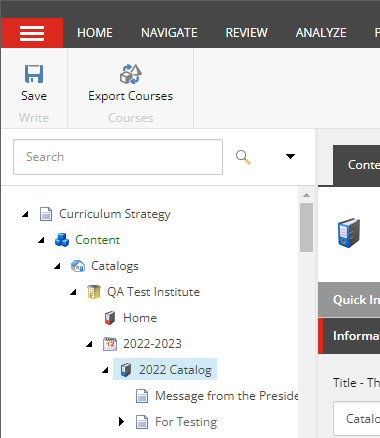Screen dimensions: 380x438
Task: Switch to the REVIEW ribbon tab
Action: (247, 33)
